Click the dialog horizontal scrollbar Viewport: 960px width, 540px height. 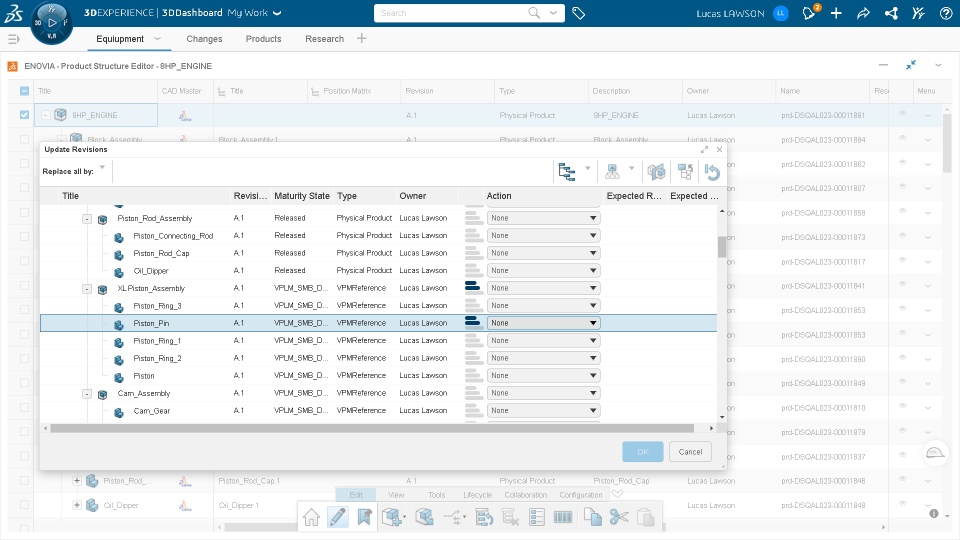[x=372, y=428]
